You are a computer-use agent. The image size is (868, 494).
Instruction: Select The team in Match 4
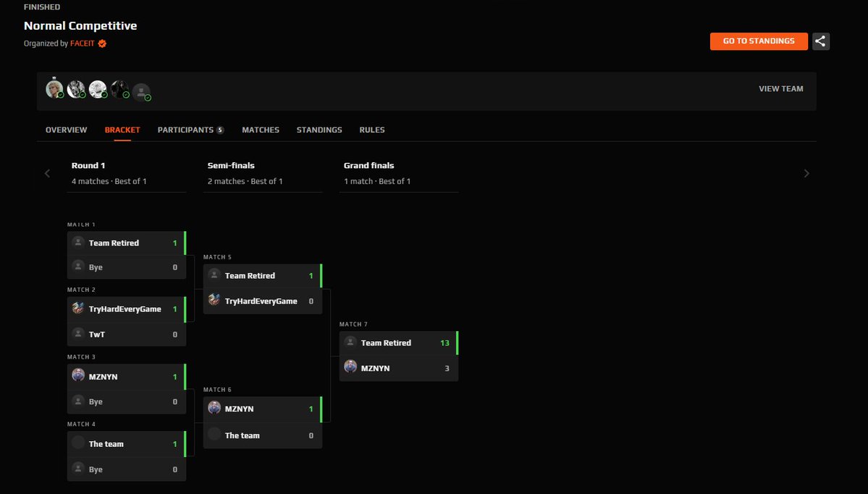[x=126, y=444]
